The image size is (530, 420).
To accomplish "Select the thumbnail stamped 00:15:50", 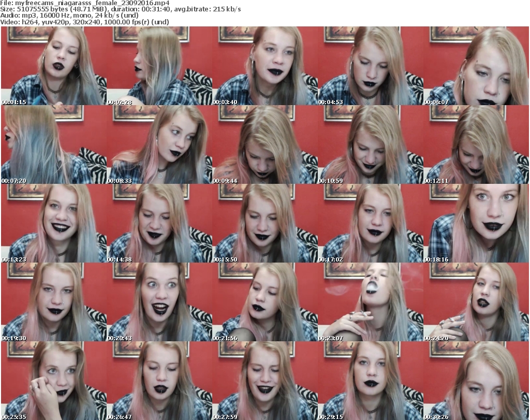I will tap(264, 223).
